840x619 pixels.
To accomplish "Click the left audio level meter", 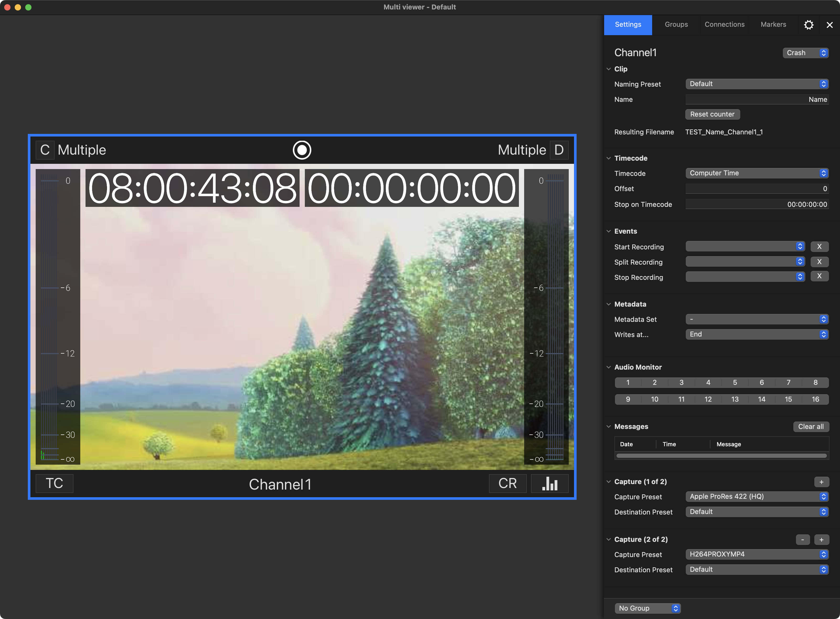I will tap(58, 317).
